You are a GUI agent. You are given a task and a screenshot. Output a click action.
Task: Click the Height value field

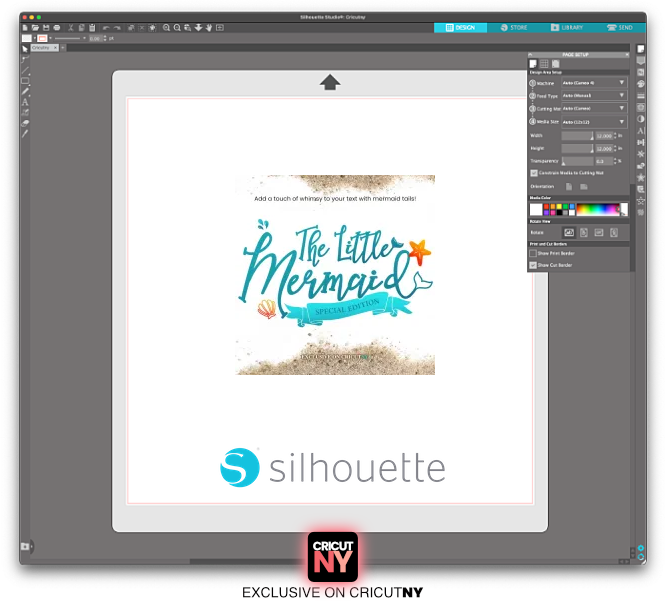(x=604, y=148)
